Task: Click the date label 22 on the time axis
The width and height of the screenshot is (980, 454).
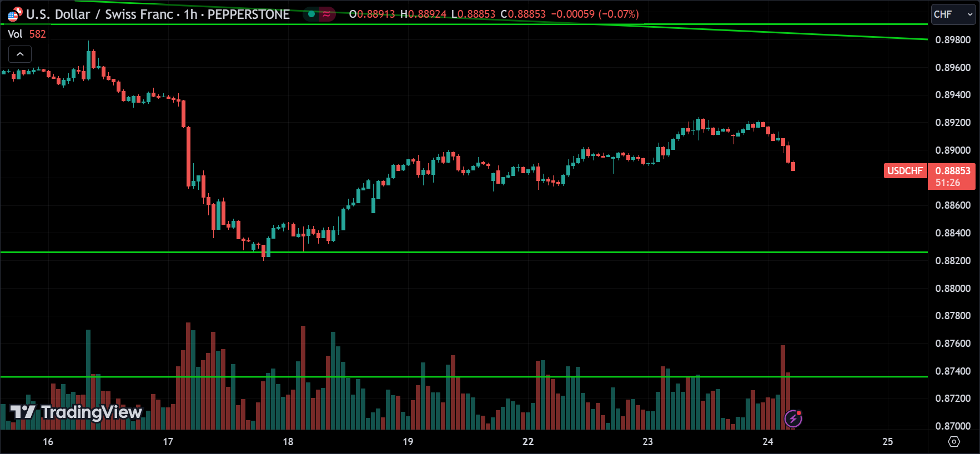Action: 528,442
